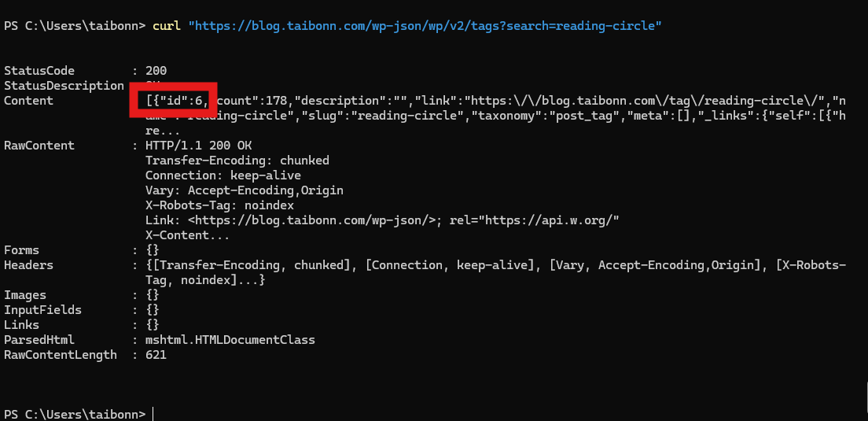Screen dimensions: 868x421
Task: Click the "count":178 text in Content
Action: click(252, 101)
